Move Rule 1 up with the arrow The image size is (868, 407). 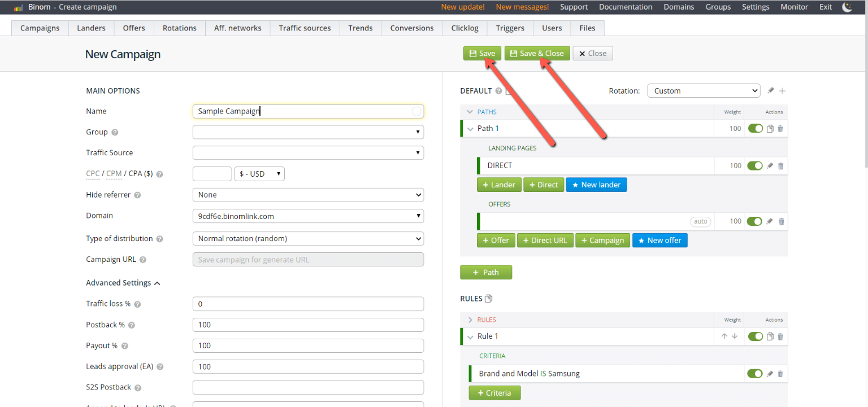coord(724,336)
